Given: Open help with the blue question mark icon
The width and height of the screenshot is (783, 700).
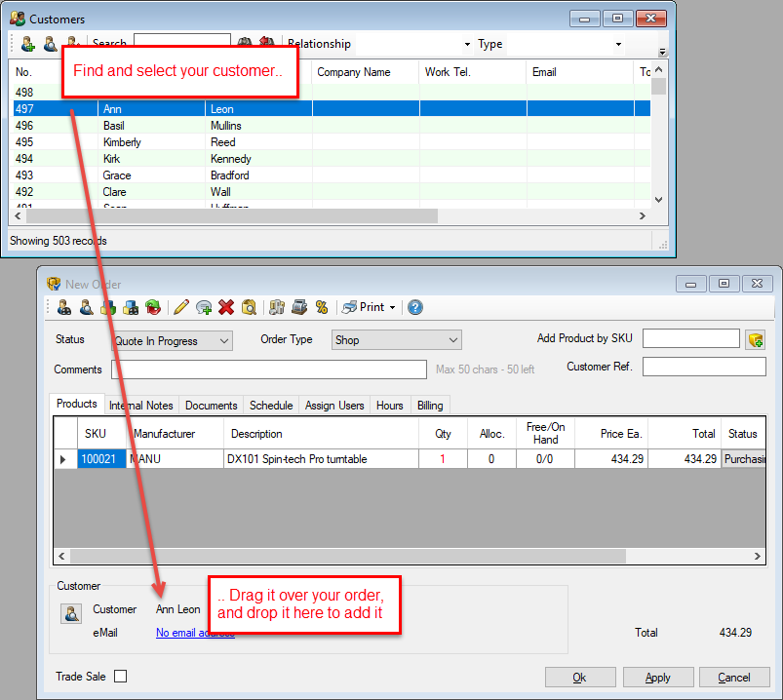Looking at the screenshot, I should (x=415, y=307).
